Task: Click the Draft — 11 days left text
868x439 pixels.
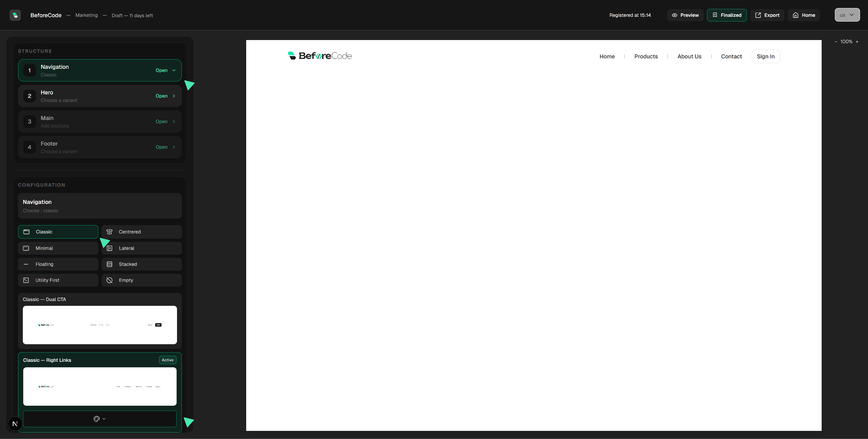Action: (132, 16)
